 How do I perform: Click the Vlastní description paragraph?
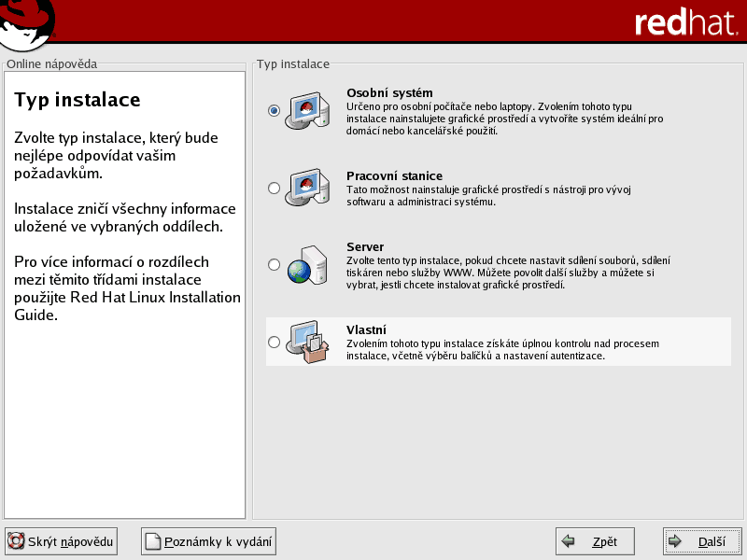click(502, 350)
